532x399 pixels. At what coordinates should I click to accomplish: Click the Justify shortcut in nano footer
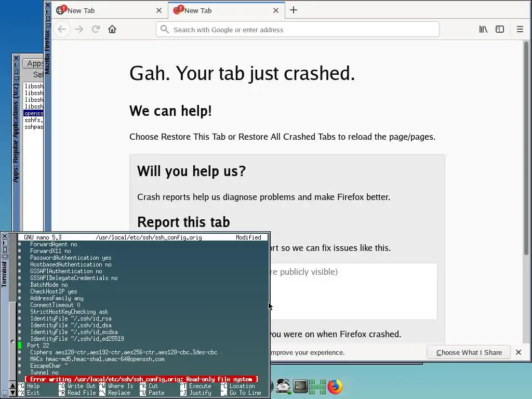coord(196,393)
